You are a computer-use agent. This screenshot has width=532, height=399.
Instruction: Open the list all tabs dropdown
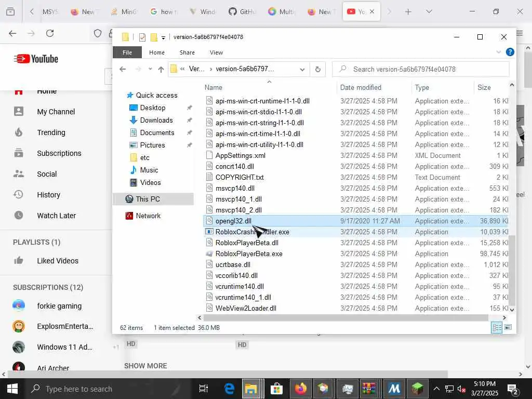pyautogui.click(x=429, y=11)
